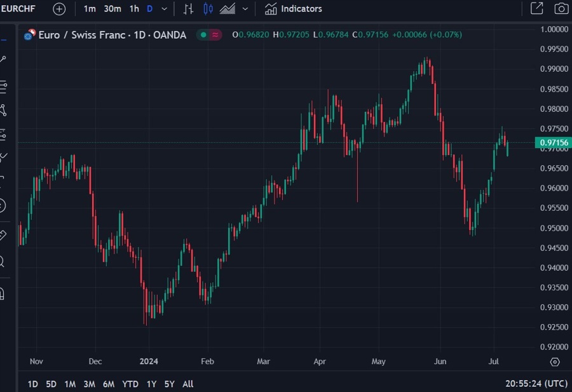
Task: Switch to the 1m timeframe
Action: click(90, 9)
